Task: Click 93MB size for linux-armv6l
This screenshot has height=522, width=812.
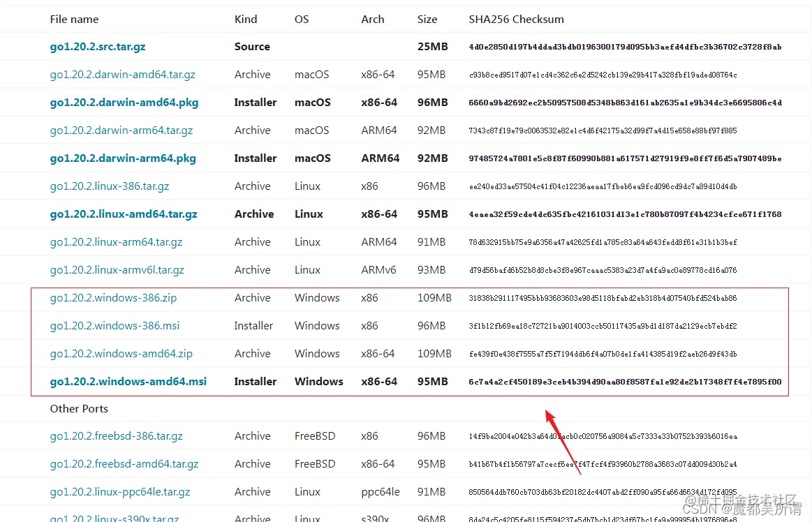Action: pyautogui.click(x=431, y=270)
